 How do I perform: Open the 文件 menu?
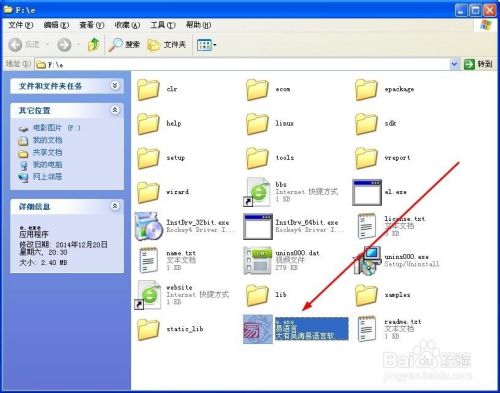click(21, 25)
